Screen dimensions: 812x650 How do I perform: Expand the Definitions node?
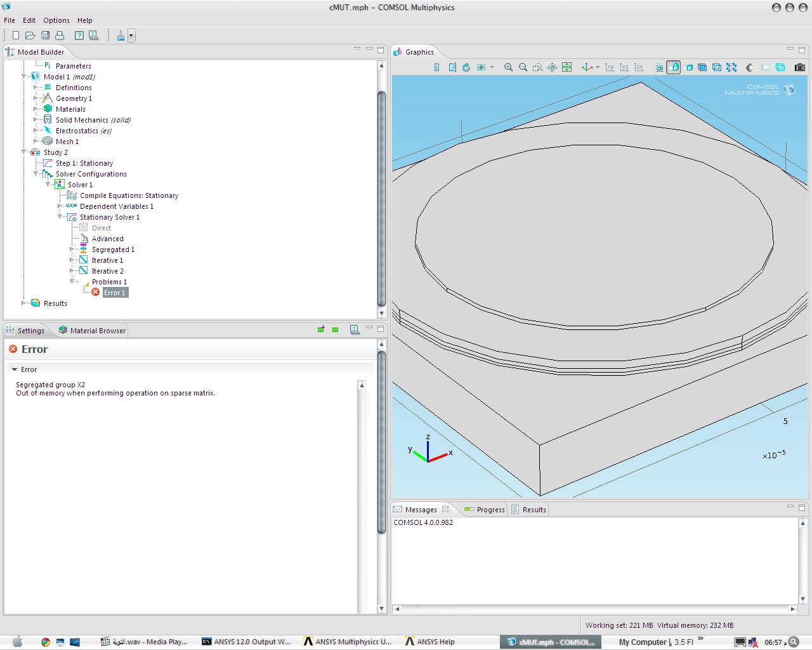point(36,88)
